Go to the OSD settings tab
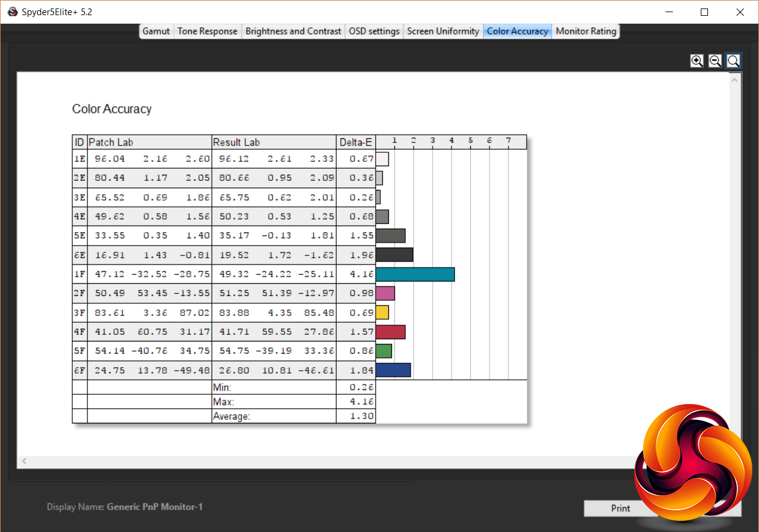This screenshot has height=532, width=759. coord(374,31)
